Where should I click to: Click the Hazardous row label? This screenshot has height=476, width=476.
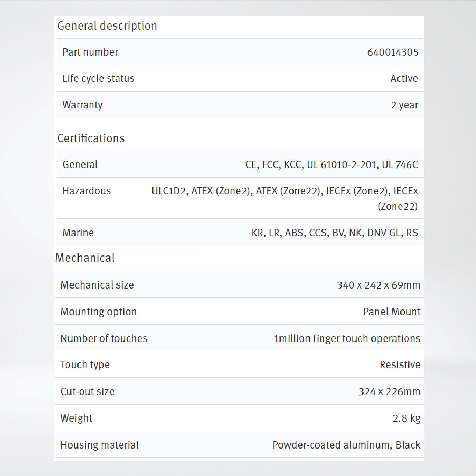coord(87,191)
